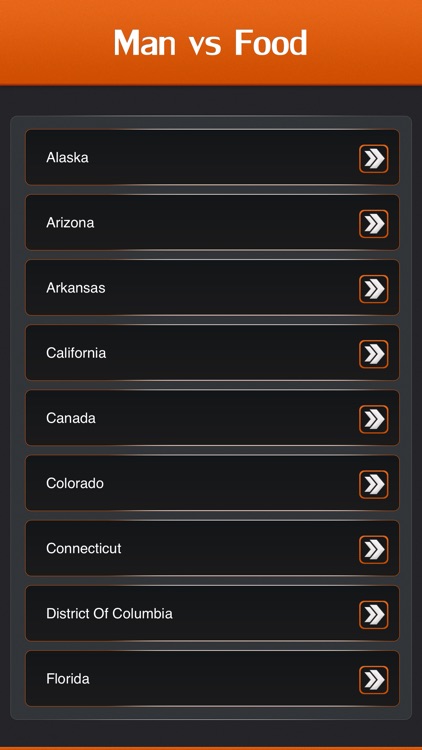Open the Florida text label

(x=67, y=678)
